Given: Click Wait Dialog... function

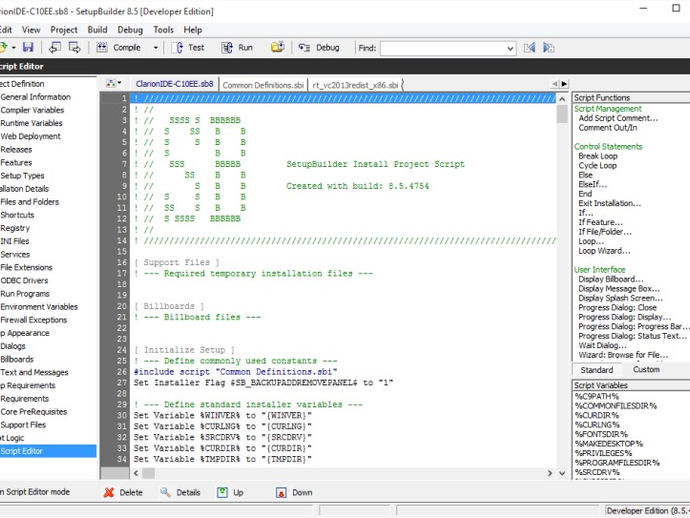Looking at the screenshot, I should click(602, 345).
